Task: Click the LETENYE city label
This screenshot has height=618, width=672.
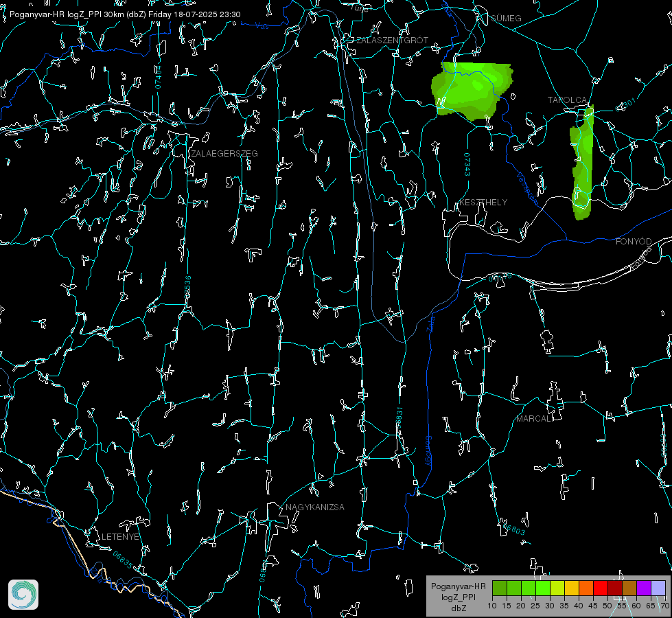Action: 120,537
